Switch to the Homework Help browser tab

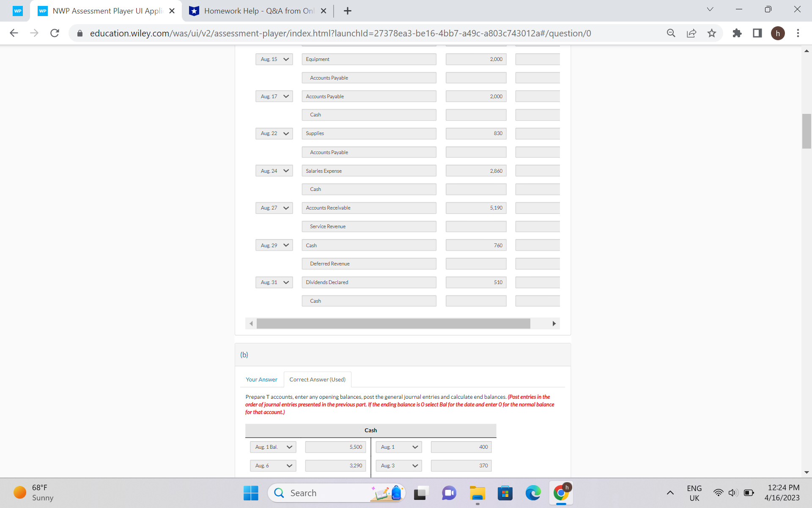(x=254, y=11)
